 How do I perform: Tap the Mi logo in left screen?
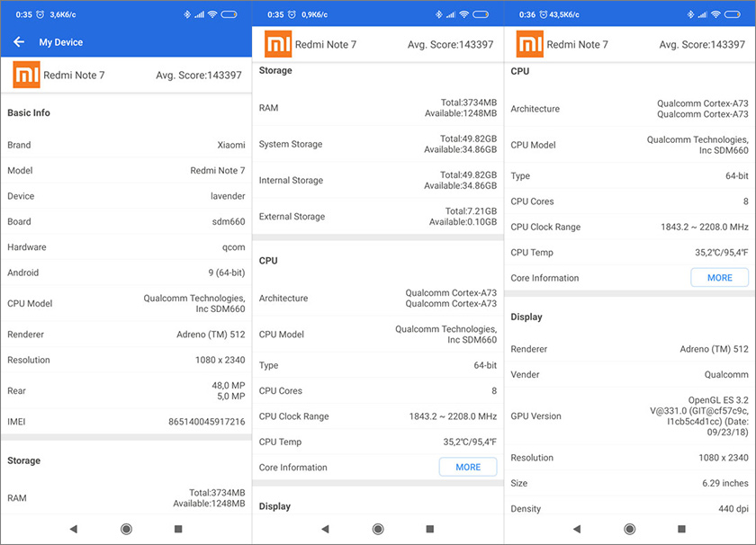(x=26, y=75)
